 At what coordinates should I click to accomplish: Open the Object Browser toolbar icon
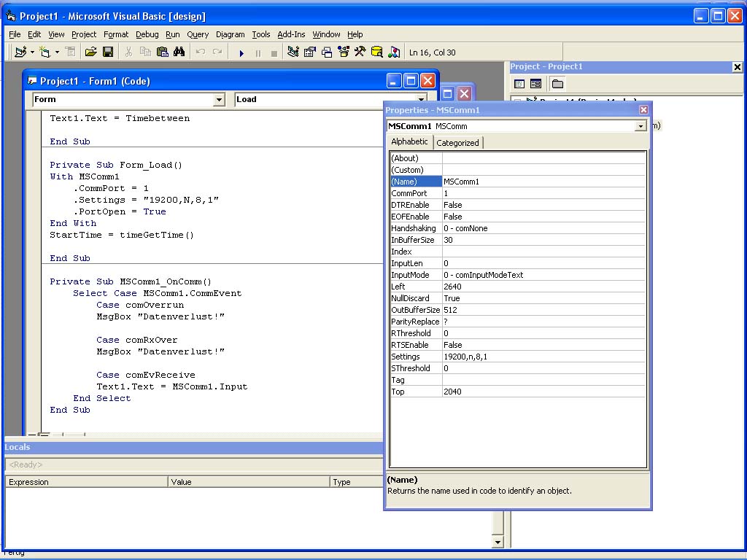(x=343, y=52)
